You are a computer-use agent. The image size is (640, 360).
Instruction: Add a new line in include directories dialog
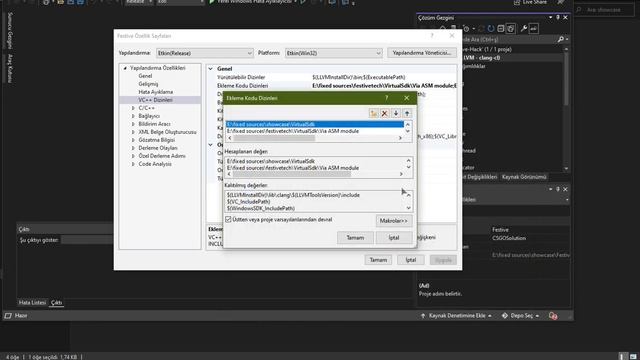(373, 113)
